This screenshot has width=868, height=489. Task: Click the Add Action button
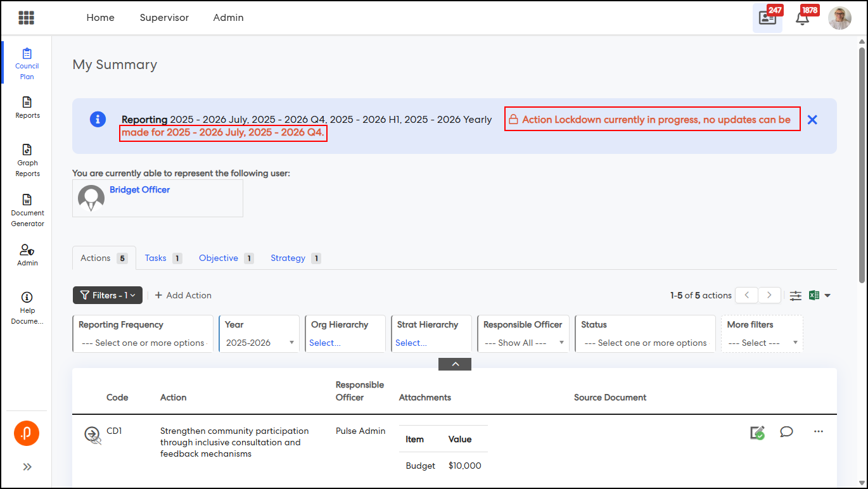coord(183,295)
